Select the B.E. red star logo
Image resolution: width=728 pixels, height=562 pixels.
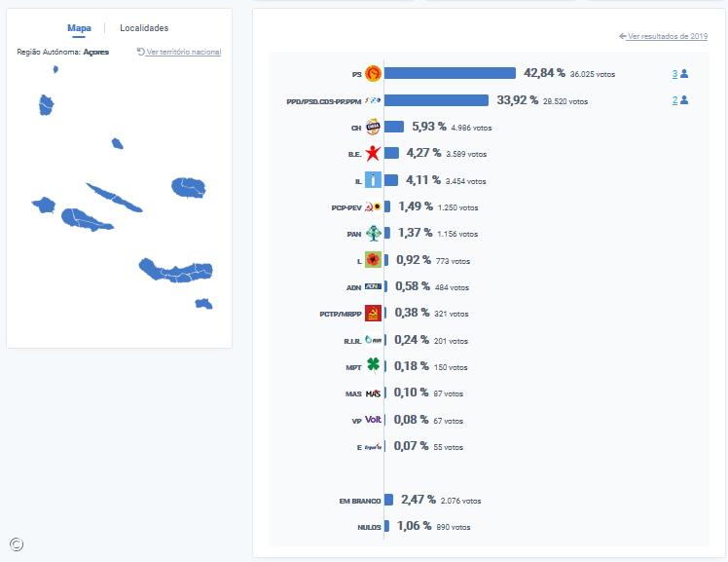(372, 153)
